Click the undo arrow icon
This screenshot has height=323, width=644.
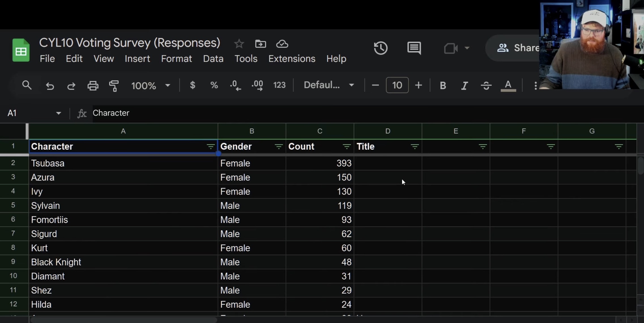pyautogui.click(x=50, y=85)
